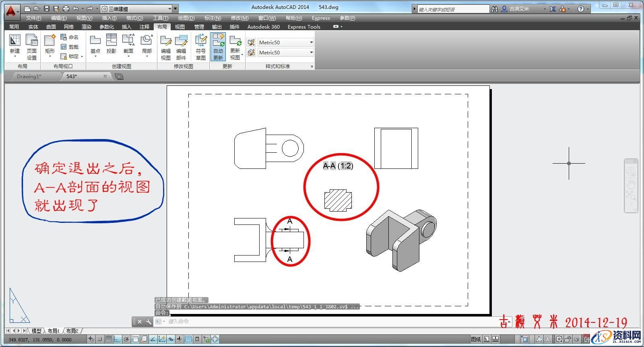This screenshot has width=644, height=347.
Task: Open 页面设置 (Page setup) in ribbon
Action: point(32,47)
